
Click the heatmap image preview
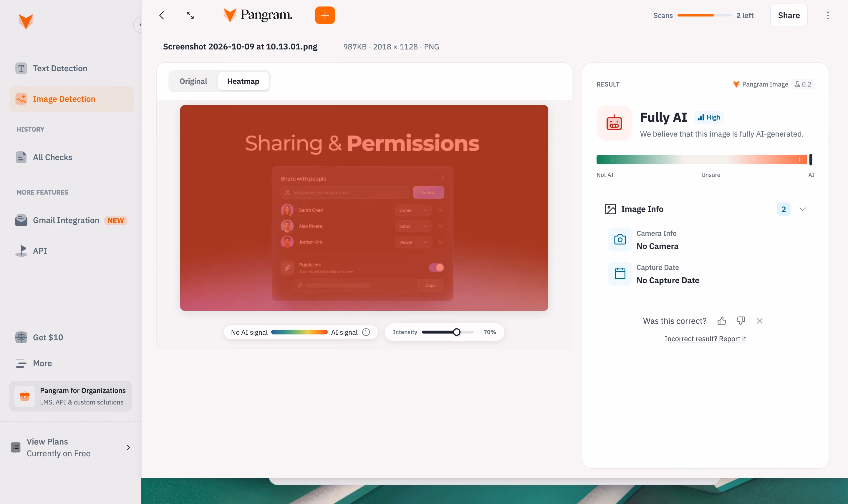(364, 208)
